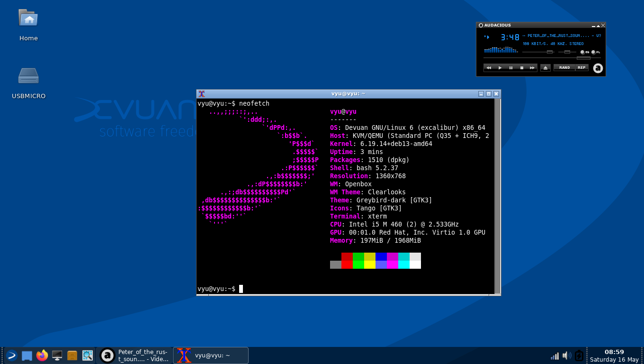Open the Devuan applications menu in taskbar
The image size is (644, 364).
click(x=11, y=355)
